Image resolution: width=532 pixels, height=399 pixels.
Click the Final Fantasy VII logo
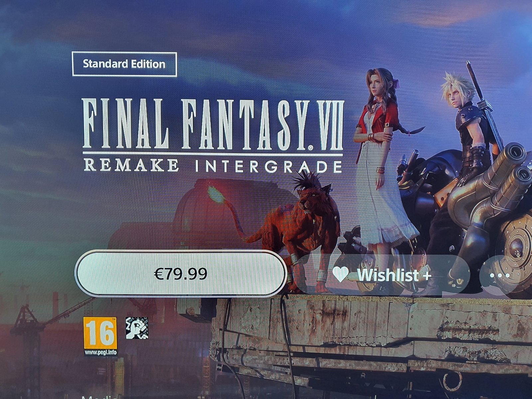212,125
